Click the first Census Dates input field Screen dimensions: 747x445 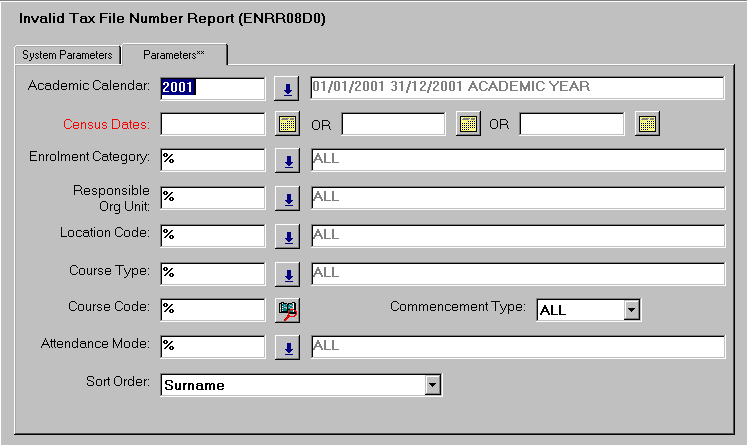click(212, 124)
